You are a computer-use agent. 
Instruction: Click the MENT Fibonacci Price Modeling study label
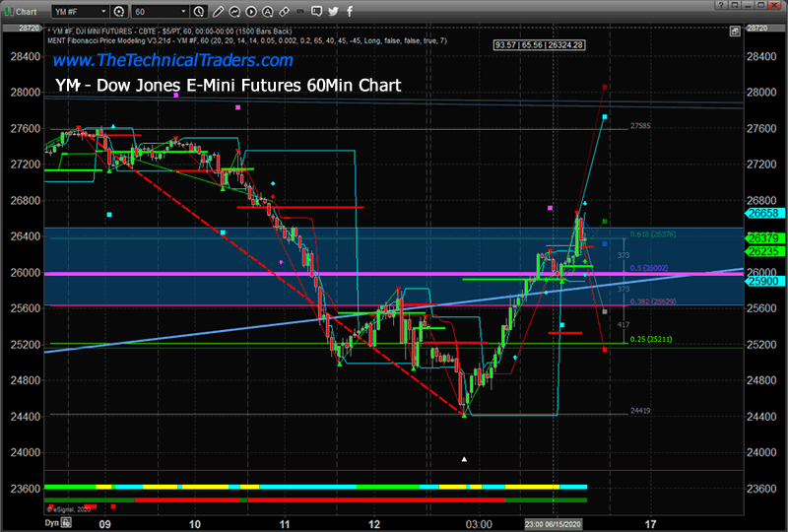[x=247, y=40]
